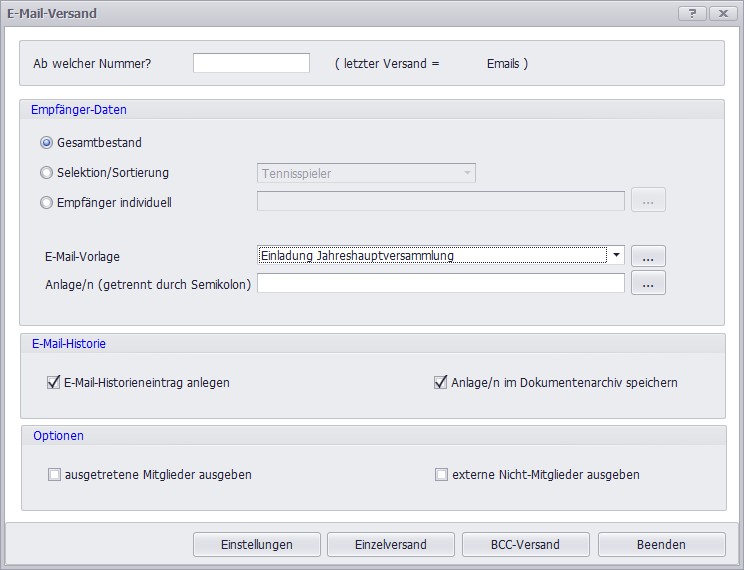The width and height of the screenshot is (744, 570).
Task: Start the BCC-Versand button
Action: coord(527,545)
